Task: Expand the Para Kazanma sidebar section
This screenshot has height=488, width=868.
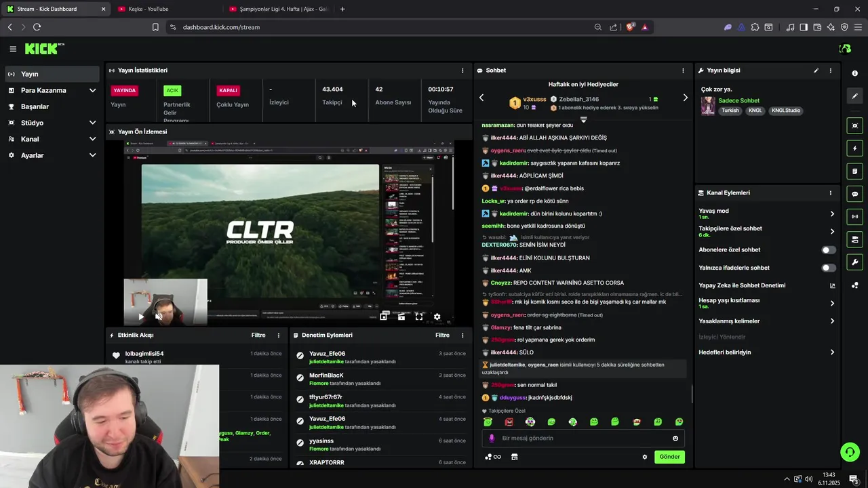Action: [x=52, y=90]
